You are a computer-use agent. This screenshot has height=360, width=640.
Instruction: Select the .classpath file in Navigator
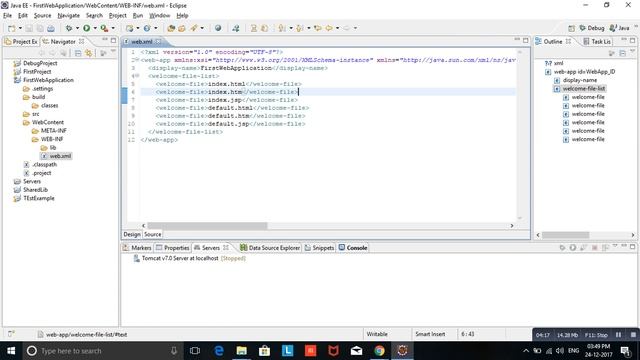click(x=44, y=164)
